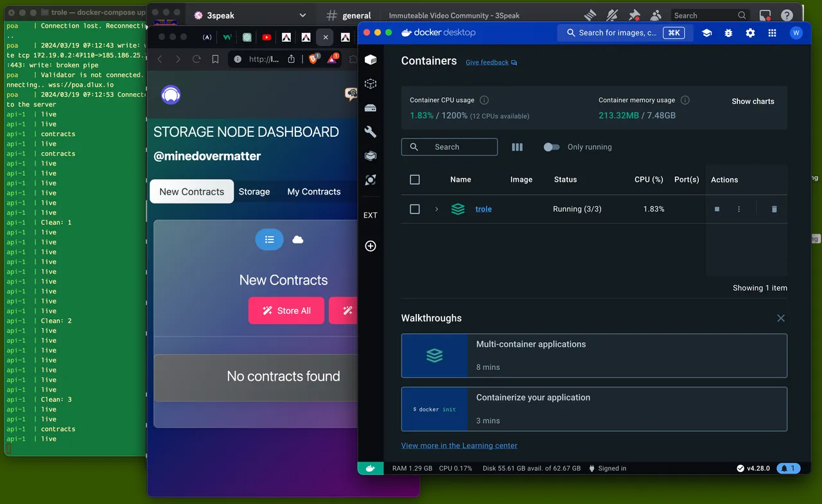Click v4.28.0 version label in status bar
822x504 pixels.
(x=753, y=469)
